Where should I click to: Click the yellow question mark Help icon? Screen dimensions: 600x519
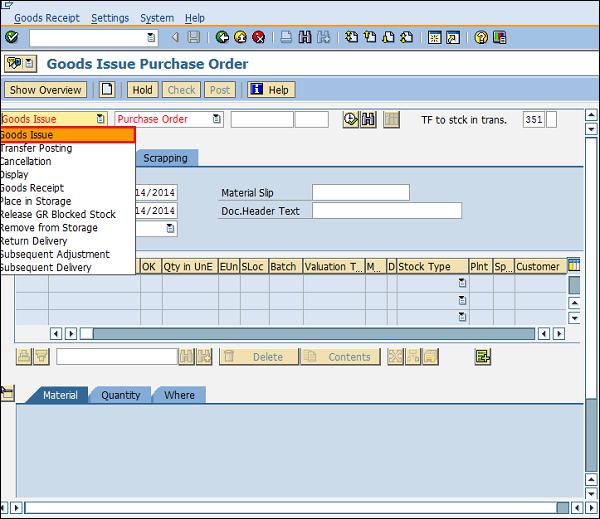481,37
